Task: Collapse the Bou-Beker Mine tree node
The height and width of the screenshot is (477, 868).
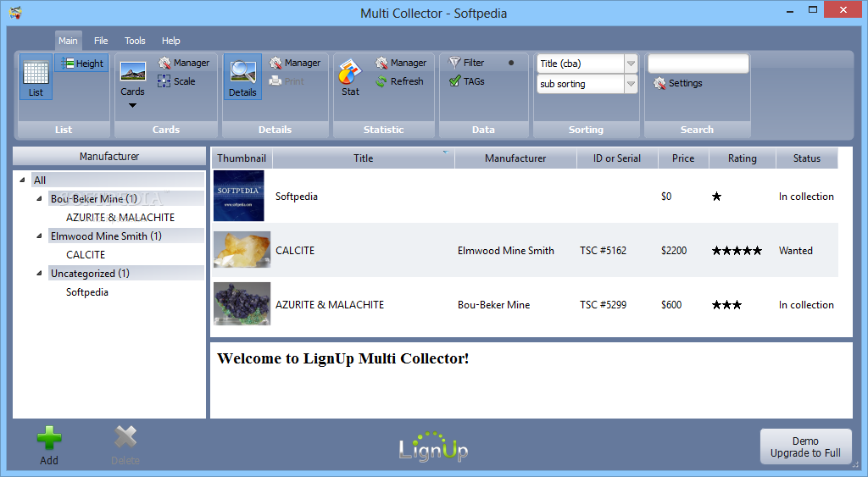Action: point(39,198)
